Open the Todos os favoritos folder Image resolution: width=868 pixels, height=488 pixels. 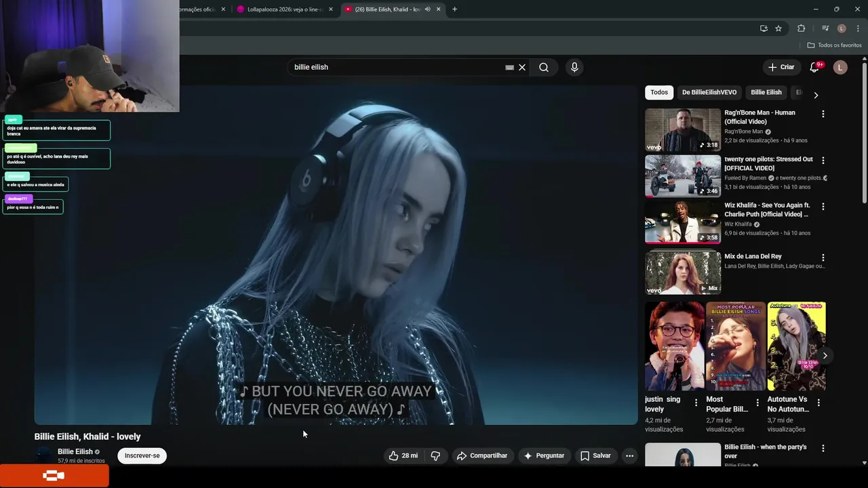click(x=834, y=45)
